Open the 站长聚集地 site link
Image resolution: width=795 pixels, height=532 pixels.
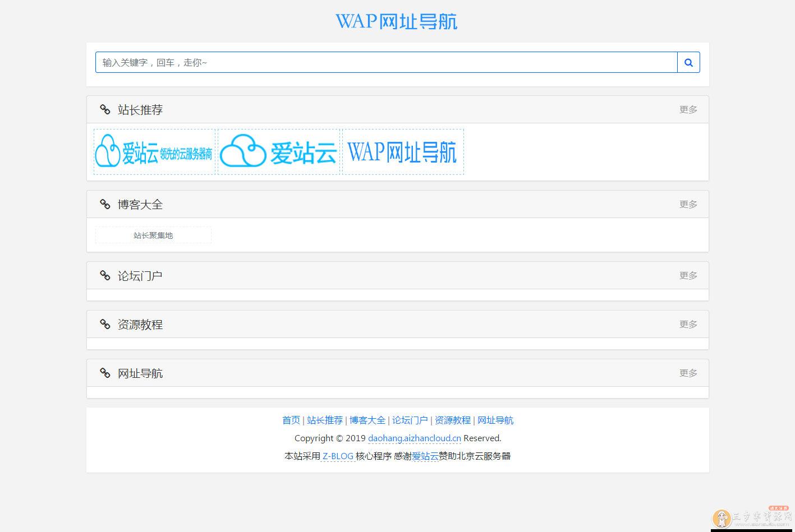point(153,235)
